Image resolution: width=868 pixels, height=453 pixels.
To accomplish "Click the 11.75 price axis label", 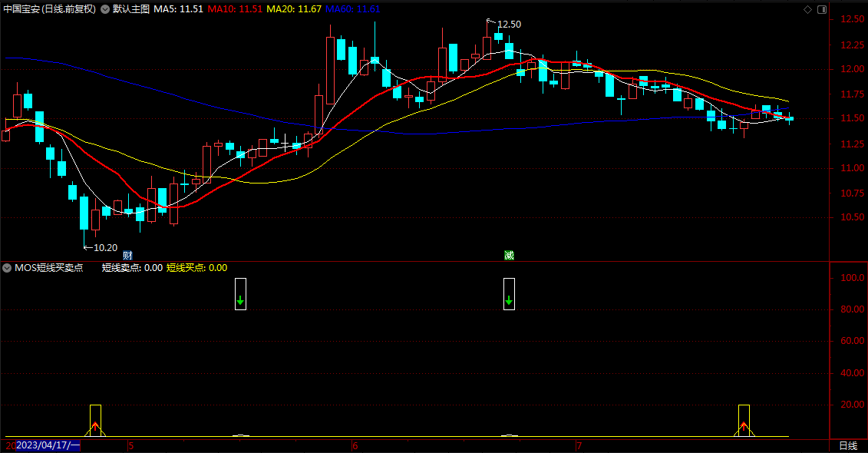I will click(853, 94).
